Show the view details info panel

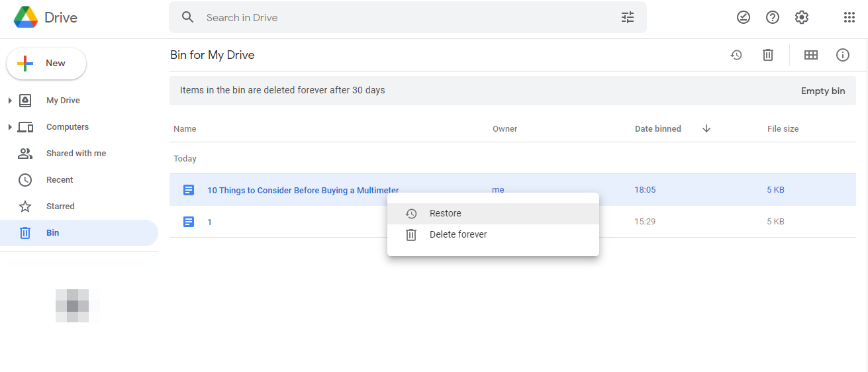(843, 56)
